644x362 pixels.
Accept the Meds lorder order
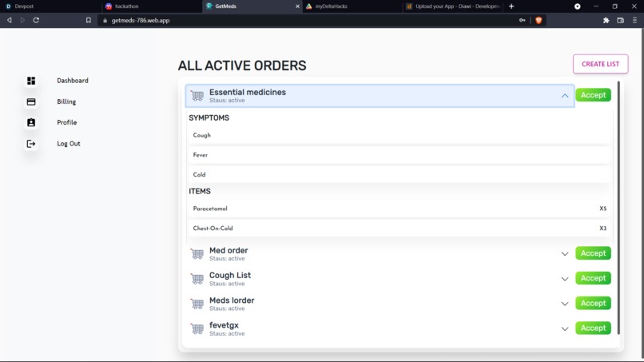click(x=593, y=303)
